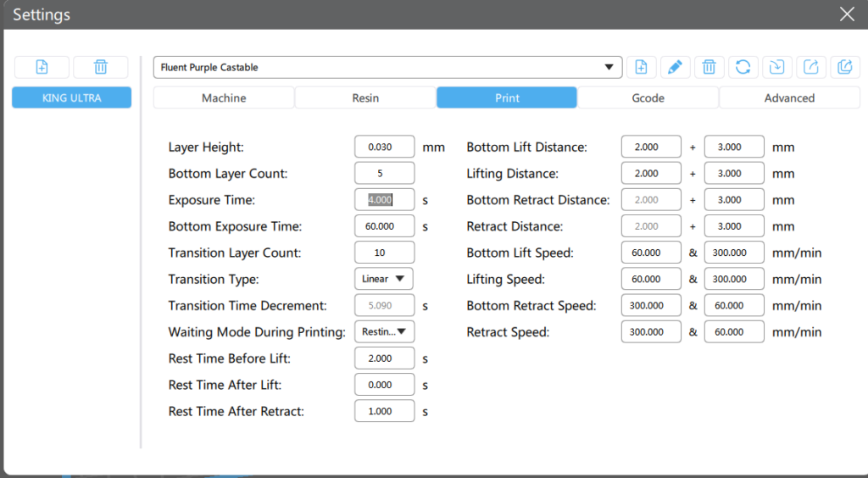
Task: Click first Lifting Distance field
Action: [651, 173]
